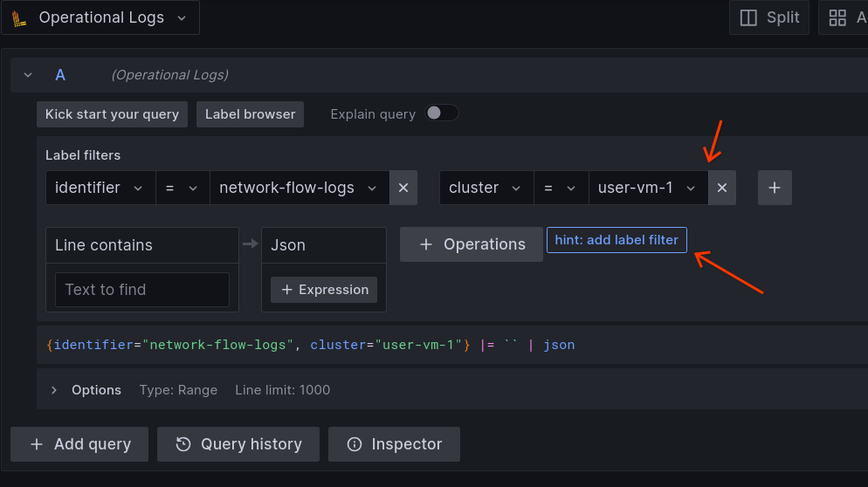Click the add label filter hint
This screenshot has width=868, height=487.
(x=617, y=240)
